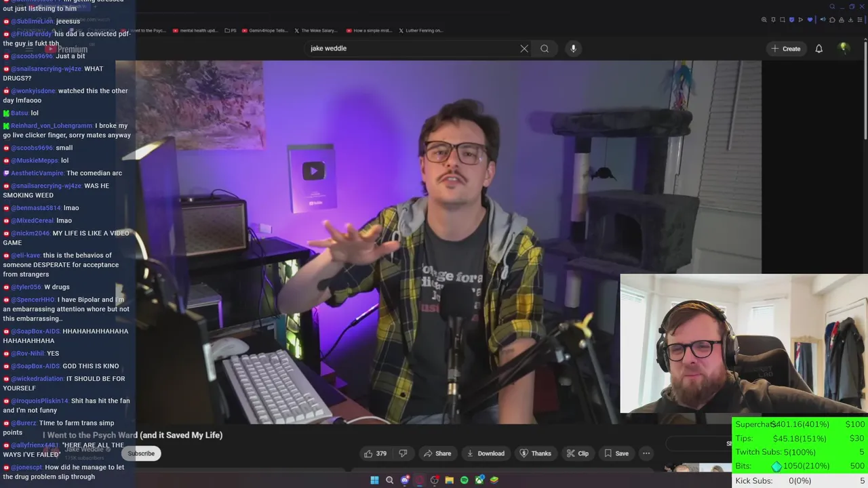Click the Superchat goal row
The width and height of the screenshot is (868, 488).
pyautogui.click(x=800, y=424)
